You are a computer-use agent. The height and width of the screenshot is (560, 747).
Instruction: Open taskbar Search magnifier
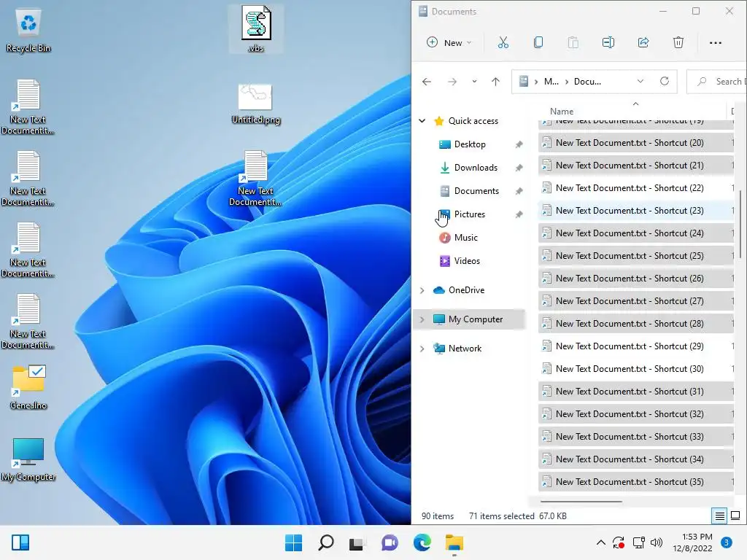coord(326,542)
